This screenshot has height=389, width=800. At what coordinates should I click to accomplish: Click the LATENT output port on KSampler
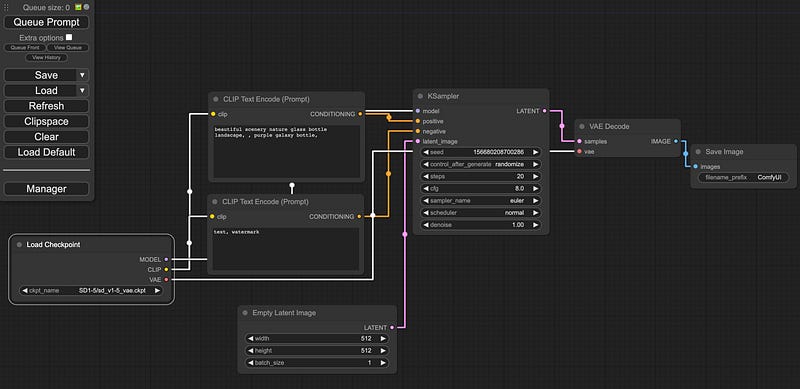(x=544, y=111)
